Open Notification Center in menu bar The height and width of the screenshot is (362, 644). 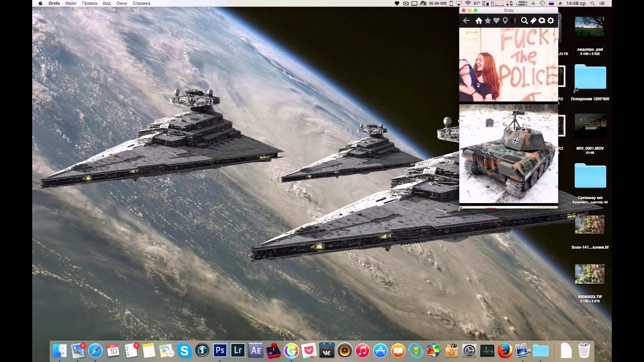tap(602, 3)
